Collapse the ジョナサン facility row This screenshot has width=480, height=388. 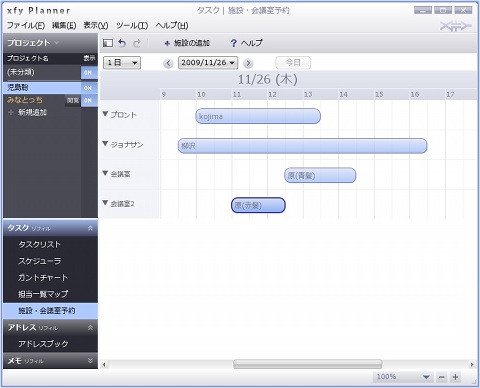pos(105,144)
